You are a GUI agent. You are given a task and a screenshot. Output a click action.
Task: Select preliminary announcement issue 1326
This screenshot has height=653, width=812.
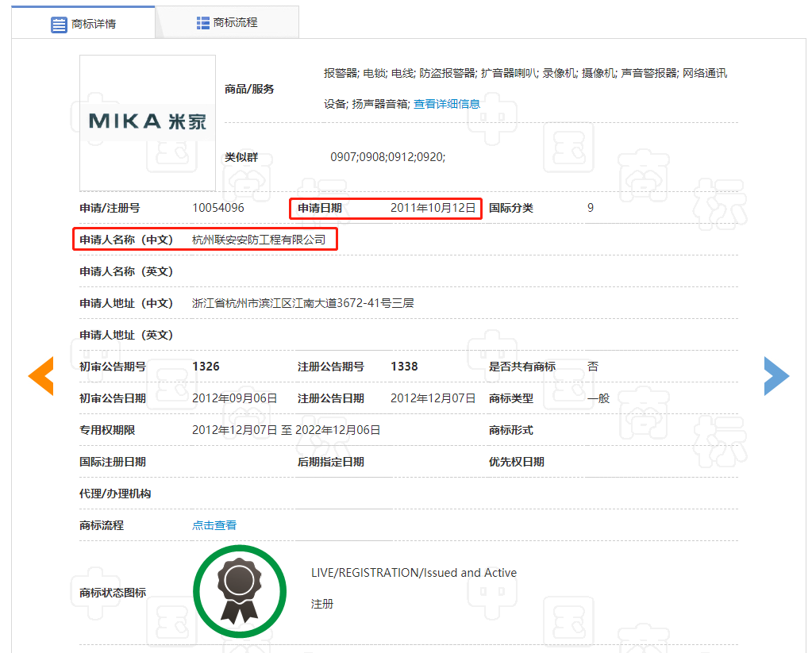(206, 366)
